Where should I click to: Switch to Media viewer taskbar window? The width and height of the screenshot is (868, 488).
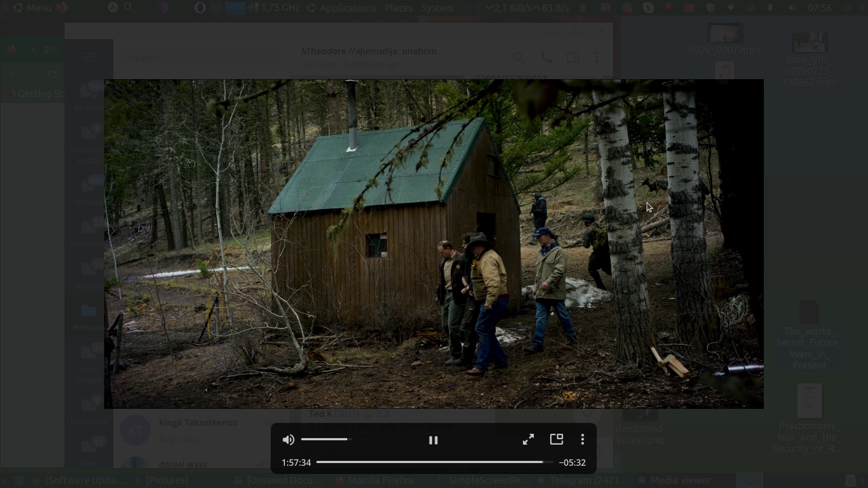click(675, 480)
